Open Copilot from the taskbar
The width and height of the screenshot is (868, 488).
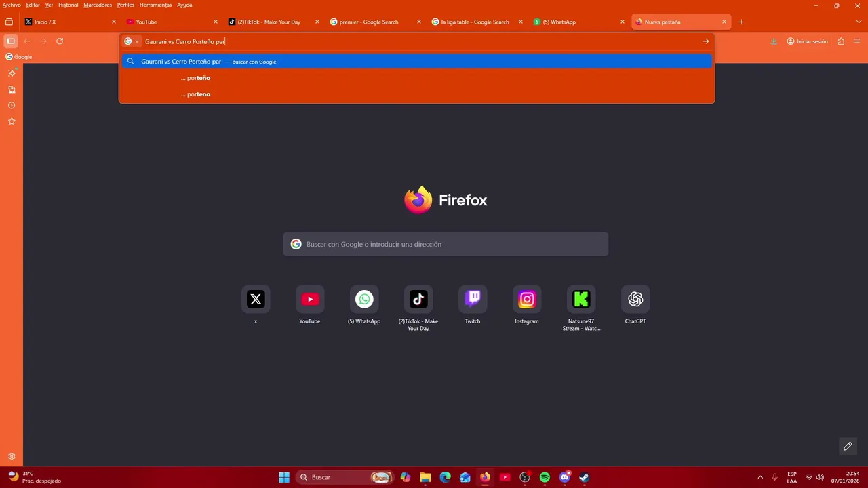pyautogui.click(x=406, y=477)
